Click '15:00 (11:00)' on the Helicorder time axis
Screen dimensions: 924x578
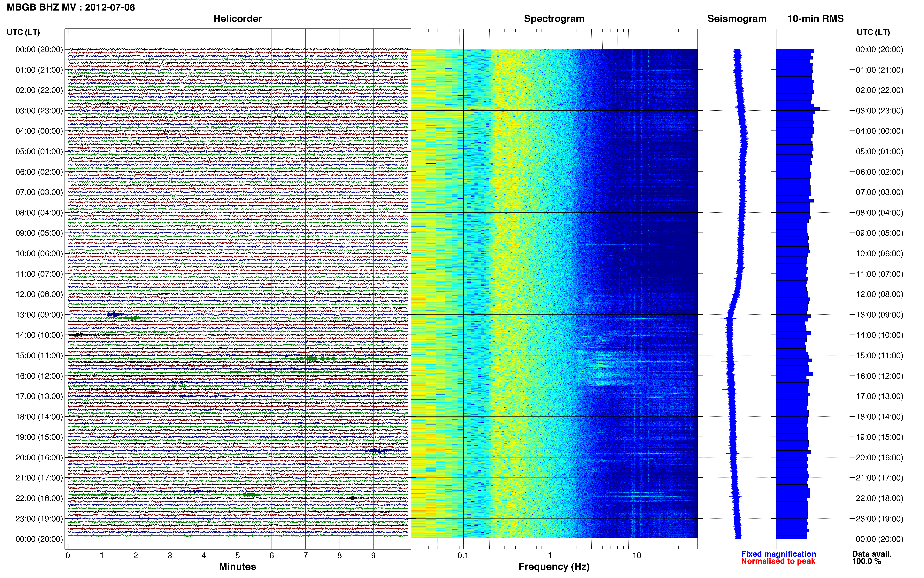point(39,355)
